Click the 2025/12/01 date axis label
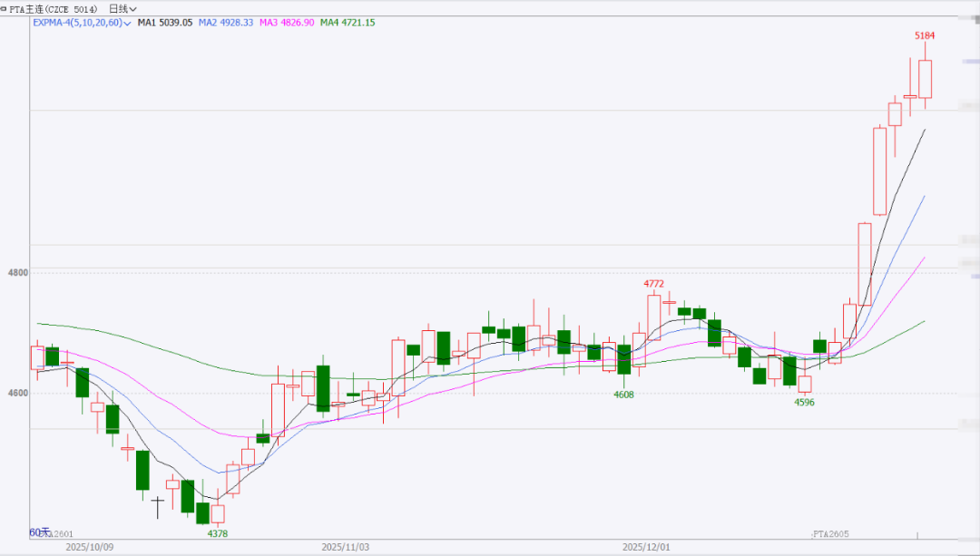 point(646,547)
